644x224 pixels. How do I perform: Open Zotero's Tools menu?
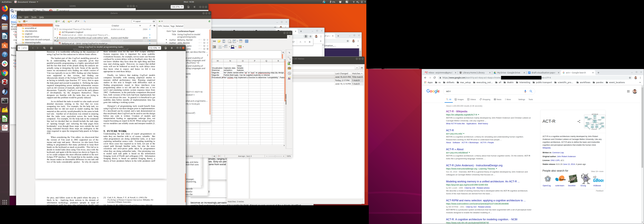(x=34, y=17)
